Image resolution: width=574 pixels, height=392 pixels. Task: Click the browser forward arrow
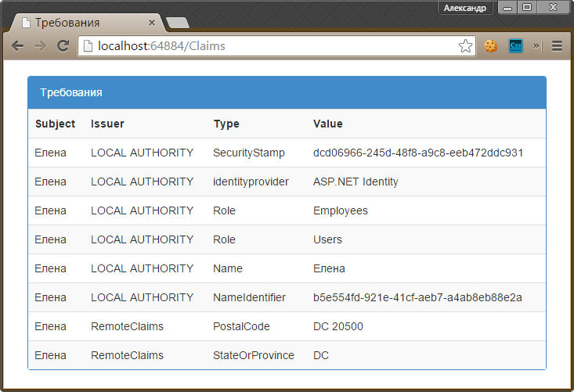pyautogui.click(x=40, y=45)
